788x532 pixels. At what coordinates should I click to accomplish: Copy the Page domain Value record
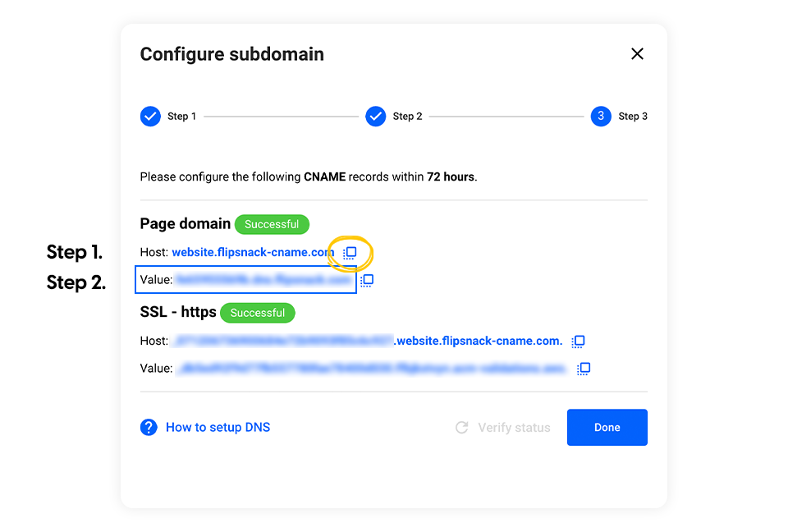tap(366, 280)
